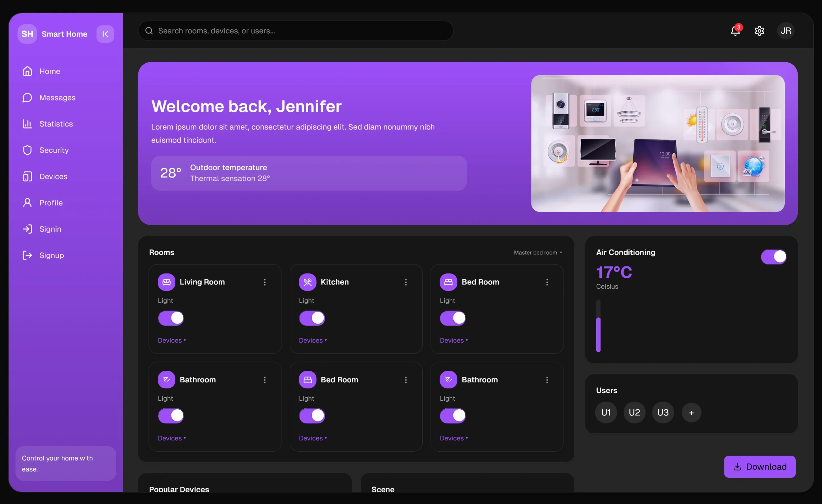Open the settings gear
822x504 pixels.
coord(759,31)
